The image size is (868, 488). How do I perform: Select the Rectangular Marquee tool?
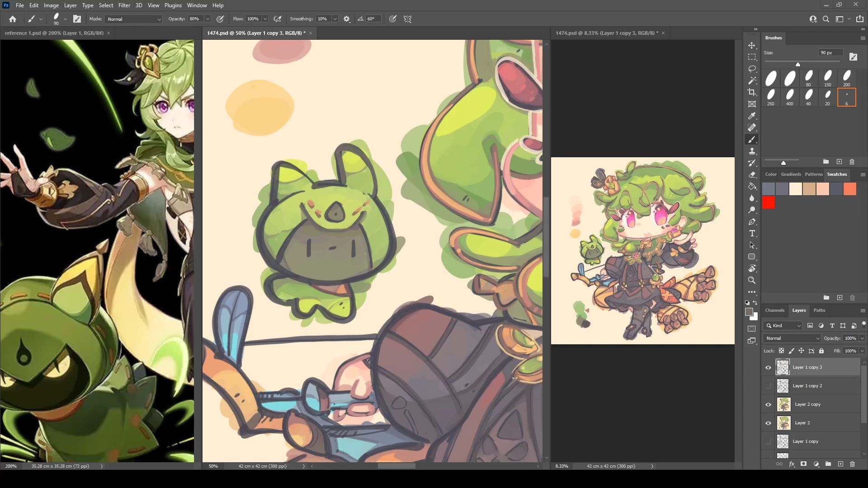point(752,57)
